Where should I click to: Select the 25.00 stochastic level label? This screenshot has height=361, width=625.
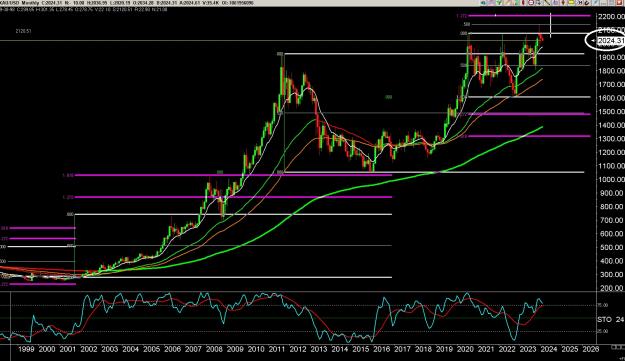point(603,331)
